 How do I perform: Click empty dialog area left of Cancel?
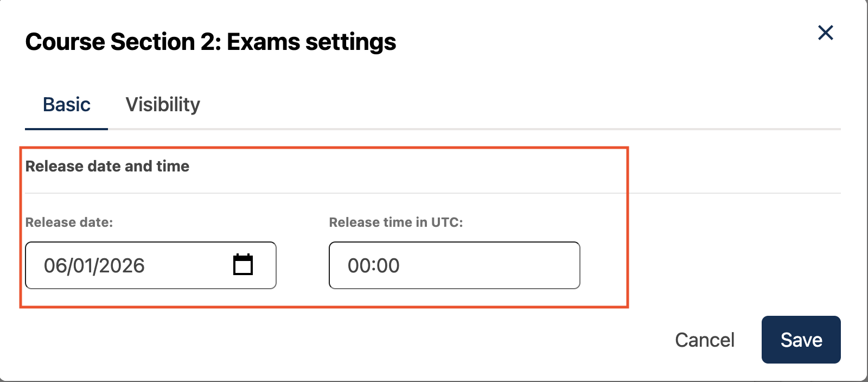pyautogui.click(x=380, y=340)
